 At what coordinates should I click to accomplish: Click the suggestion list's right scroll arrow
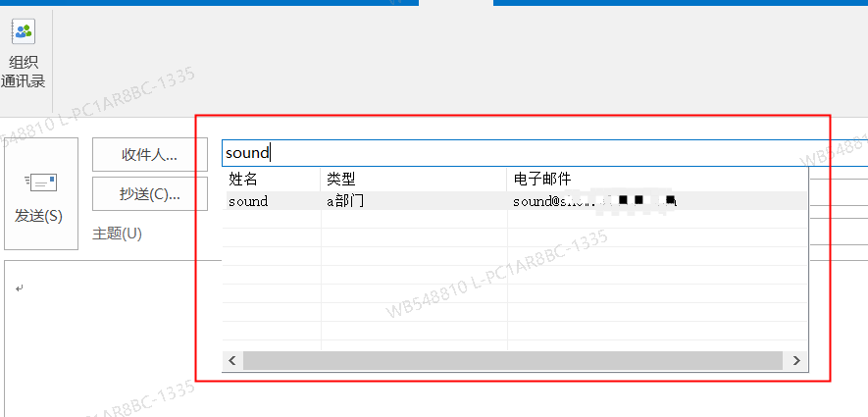coord(798,361)
